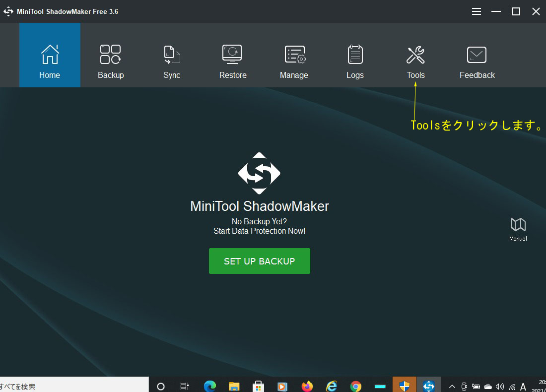Minimize the ShadowMaker window
This screenshot has width=546, height=392.
[496, 11]
